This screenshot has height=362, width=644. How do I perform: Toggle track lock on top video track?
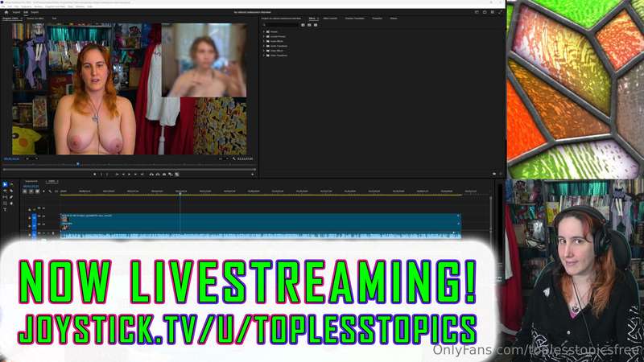pyautogui.click(x=30, y=210)
